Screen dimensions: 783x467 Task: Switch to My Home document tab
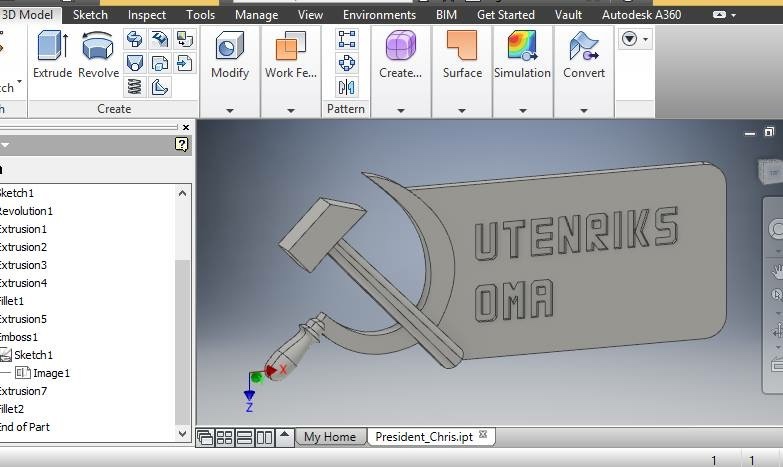tap(330, 437)
